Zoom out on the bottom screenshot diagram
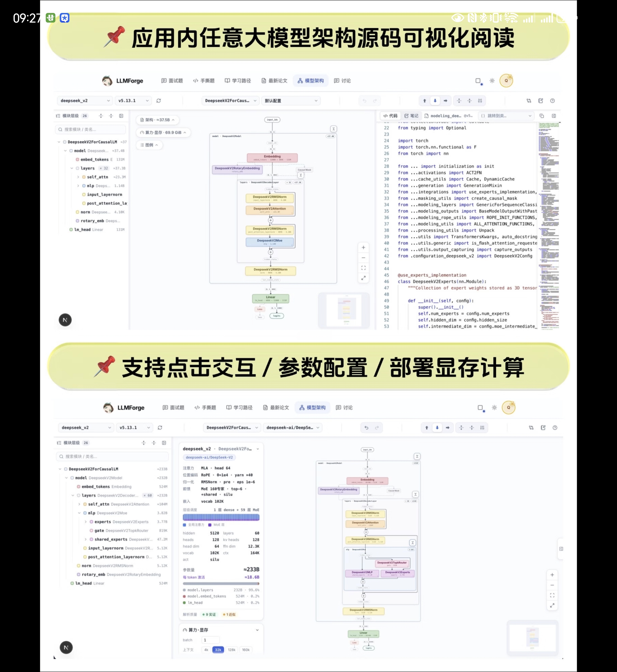 [552, 585]
